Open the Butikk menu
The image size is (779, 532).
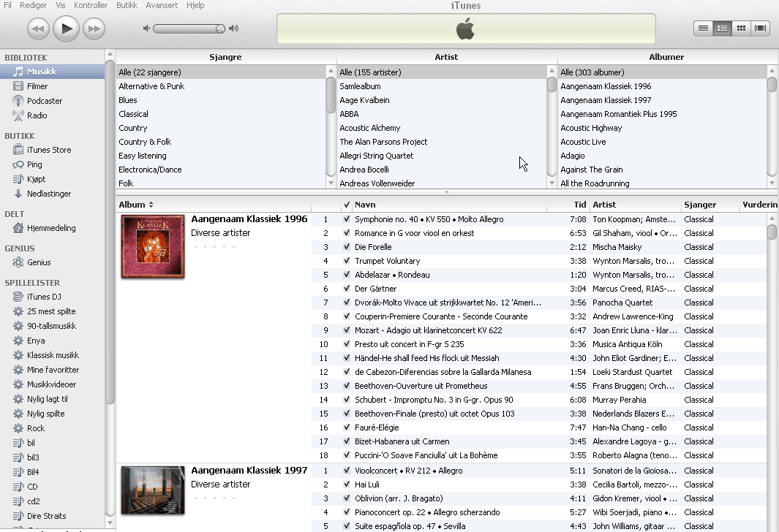pyautogui.click(x=127, y=5)
